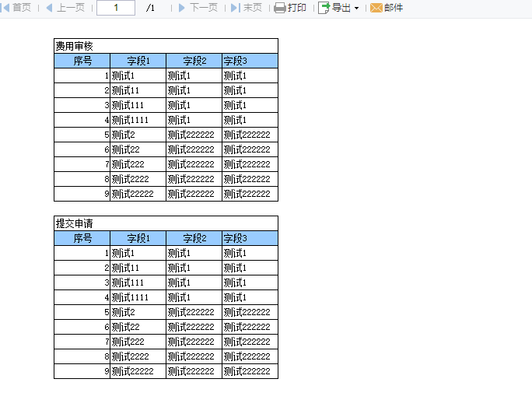Select 测试2222 cell in 提交申请 table
This screenshot has height=414, width=532.
pyautogui.click(x=138, y=356)
